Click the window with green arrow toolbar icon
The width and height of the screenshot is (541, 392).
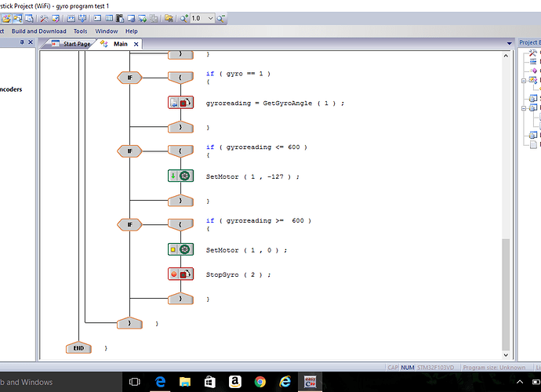pyautogui.click(x=142, y=18)
